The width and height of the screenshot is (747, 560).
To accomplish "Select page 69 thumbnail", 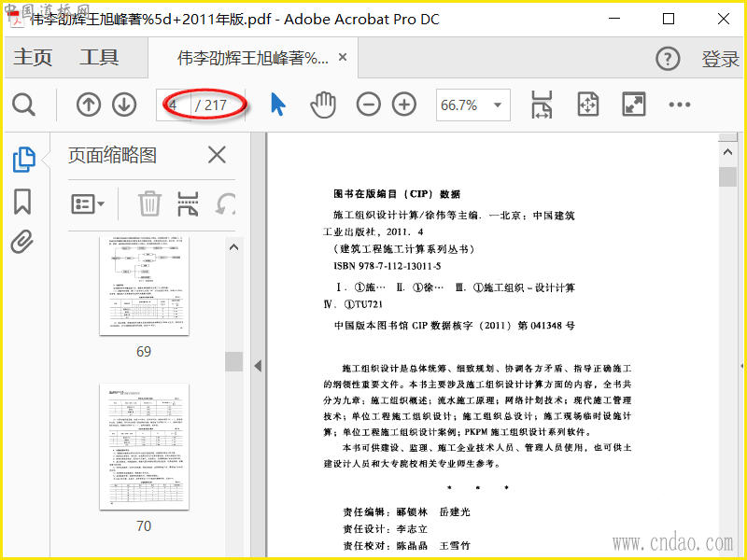I will 145,286.
